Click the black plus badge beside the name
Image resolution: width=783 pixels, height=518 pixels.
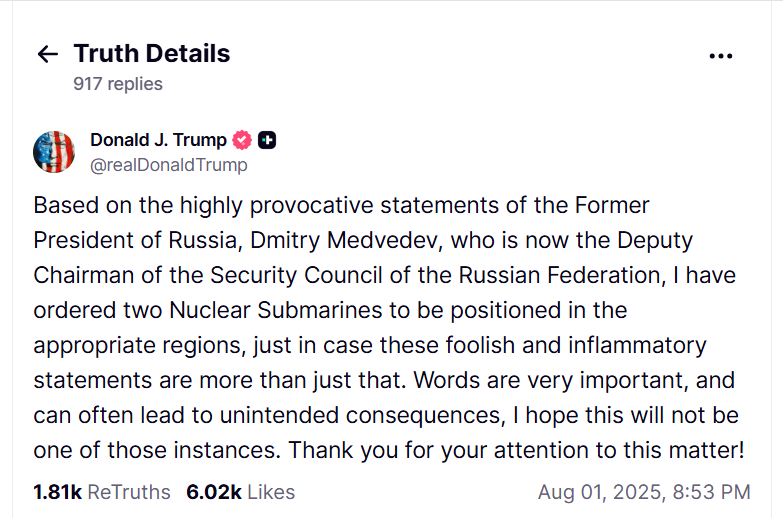point(267,140)
